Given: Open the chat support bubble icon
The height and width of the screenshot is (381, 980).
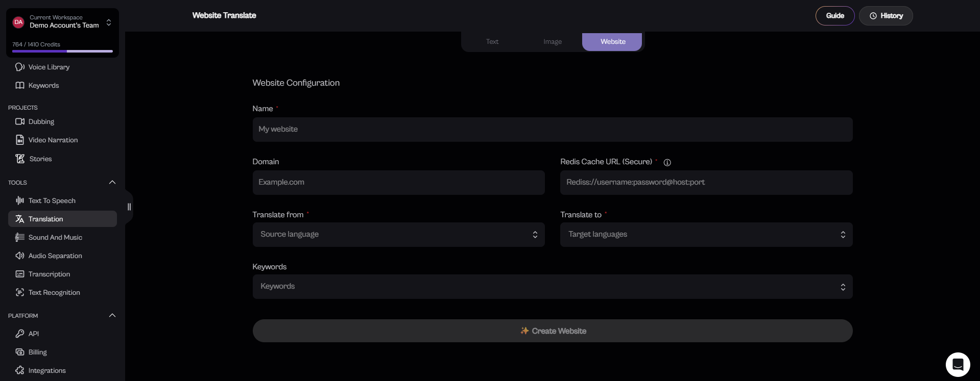Looking at the screenshot, I should (x=958, y=364).
